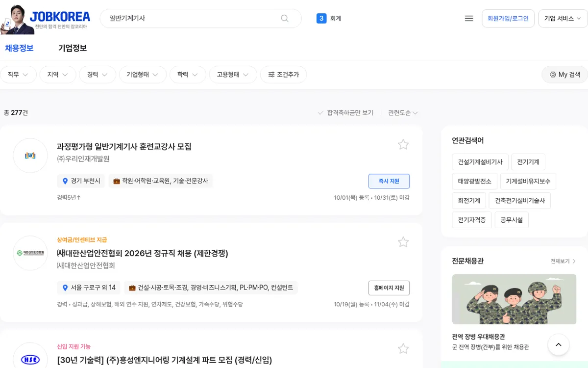Click the 서울 구로구 외 14 location tag
The image size is (588, 368).
(x=89, y=288)
